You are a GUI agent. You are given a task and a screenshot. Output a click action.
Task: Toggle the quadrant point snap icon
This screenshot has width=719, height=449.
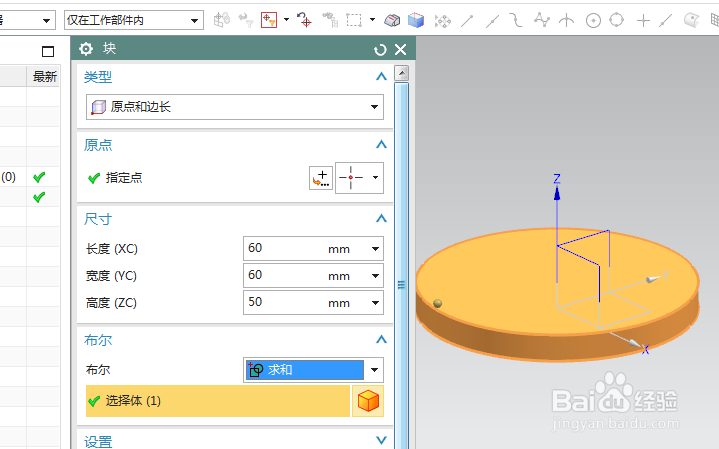(617, 20)
